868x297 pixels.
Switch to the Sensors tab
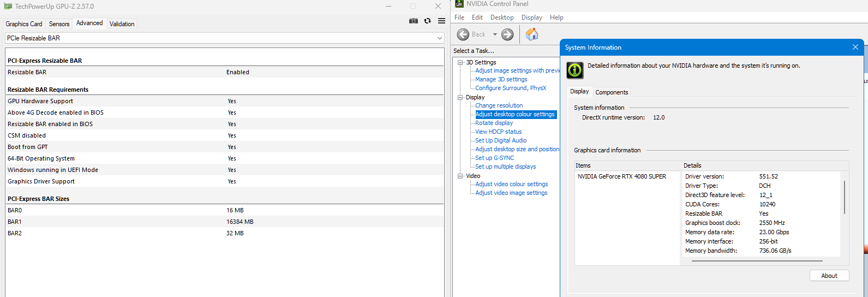click(x=59, y=24)
